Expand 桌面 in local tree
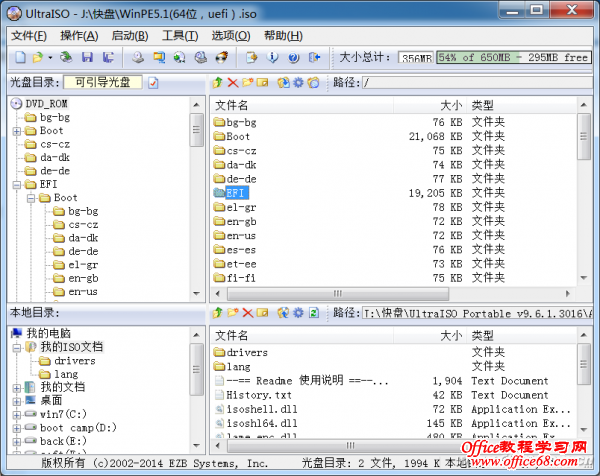600x476 pixels. [16, 401]
